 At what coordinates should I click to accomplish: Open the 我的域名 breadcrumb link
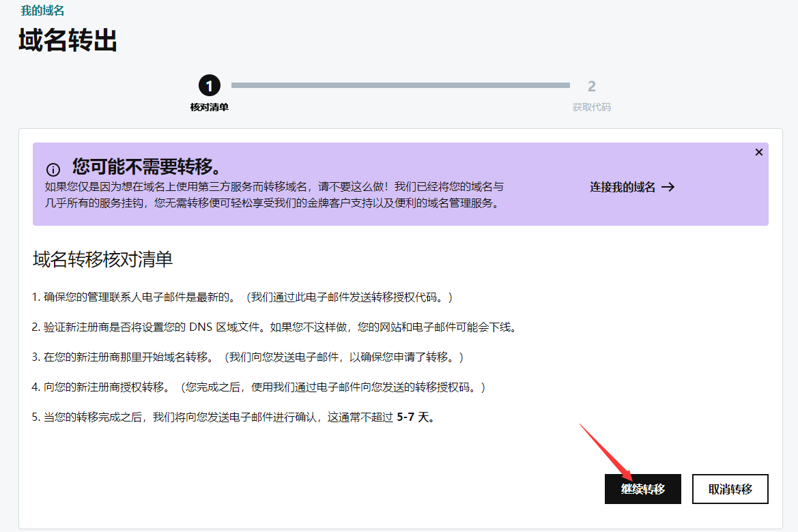42,10
